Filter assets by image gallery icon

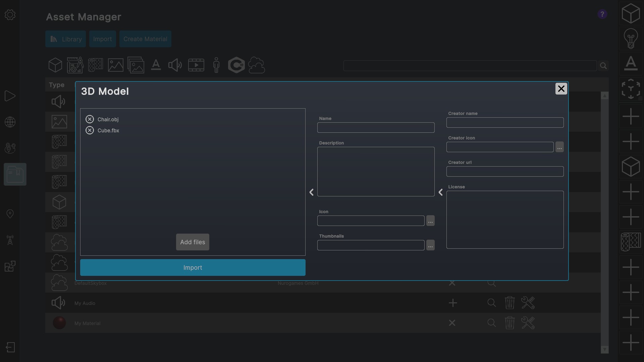coord(136,65)
